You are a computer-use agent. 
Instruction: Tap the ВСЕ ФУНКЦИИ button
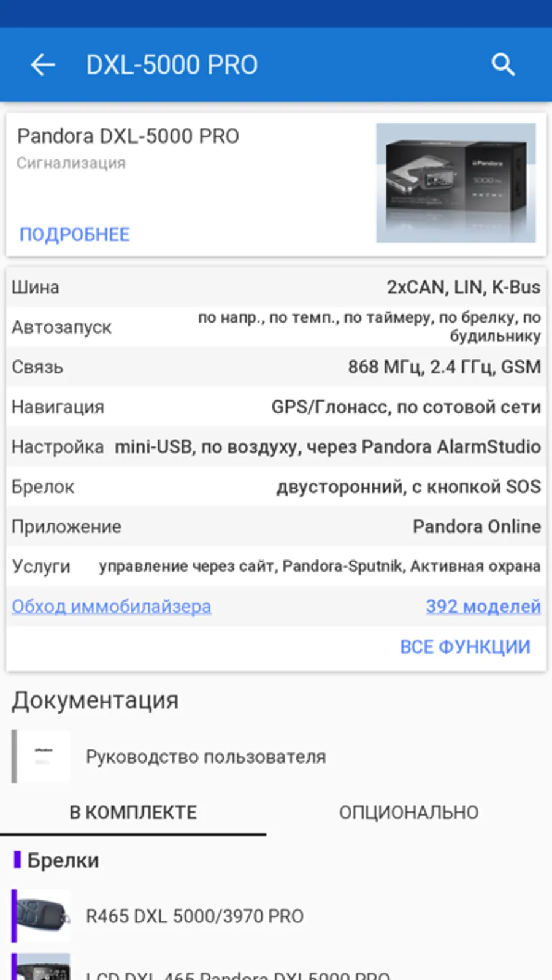(465, 646)
